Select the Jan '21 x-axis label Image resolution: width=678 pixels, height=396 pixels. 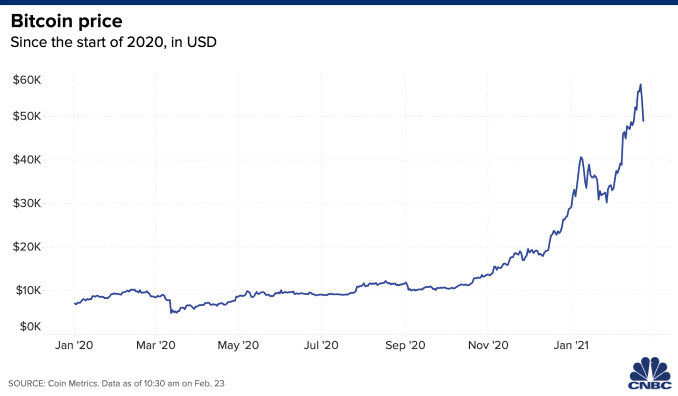click(x=571, y=345)
